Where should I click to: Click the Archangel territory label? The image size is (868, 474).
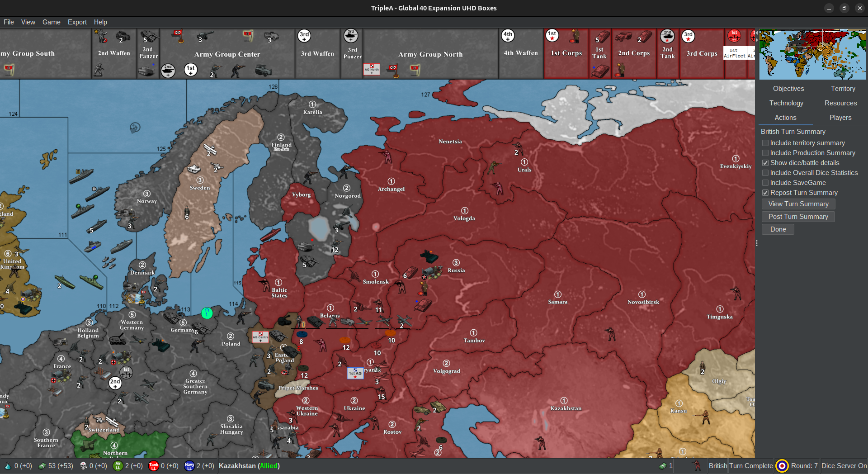(x=391, y=189)
